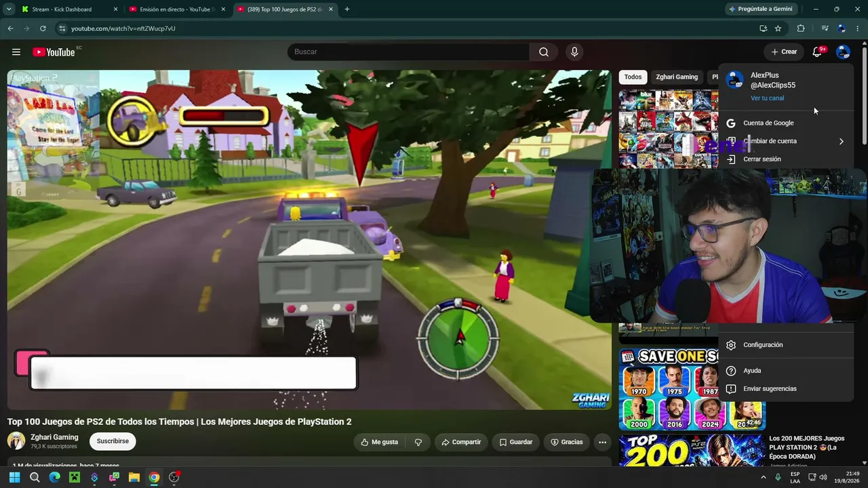Click Ver tu canal link
Viewport: 868px width, 488px height.
click(767, 98)
